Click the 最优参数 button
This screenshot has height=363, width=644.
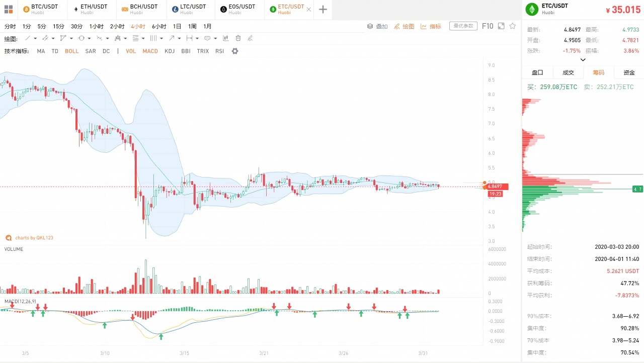point(463,26)
